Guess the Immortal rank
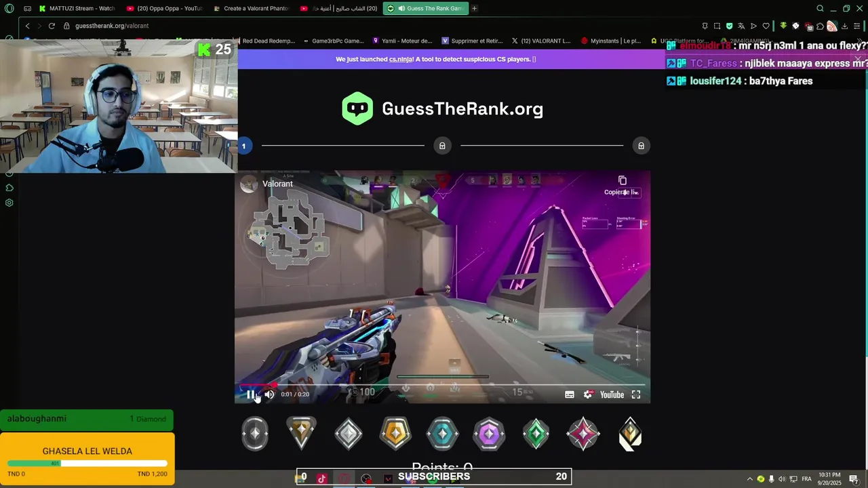The width and height of the screenshot is (868, 488). click(583, 434)
